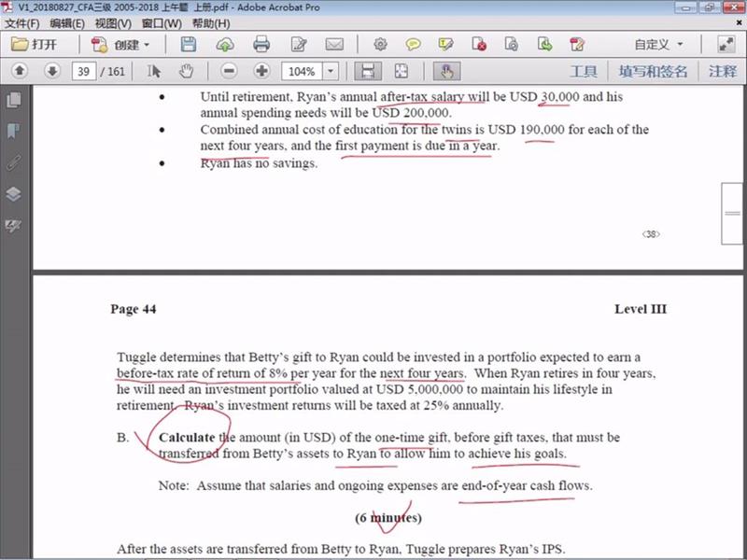The height and width of the screenshot is (560, 747).
Task: Show the page thumbnails sidebar panel
Action: click(x=14, y=100)
